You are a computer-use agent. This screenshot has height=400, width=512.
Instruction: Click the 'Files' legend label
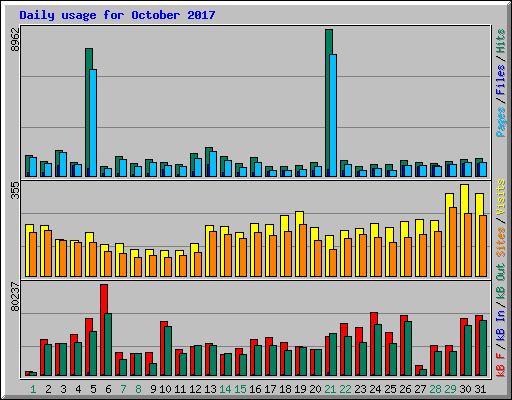coord(501,80)
